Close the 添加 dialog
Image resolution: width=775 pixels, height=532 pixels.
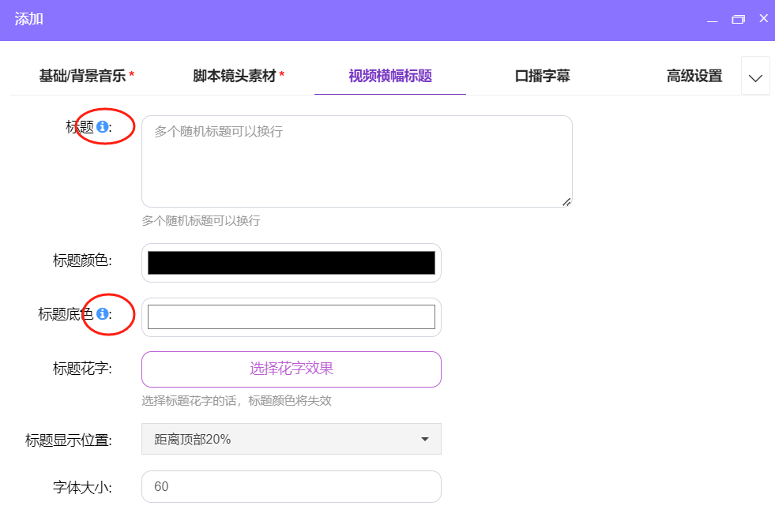(762, 18)
